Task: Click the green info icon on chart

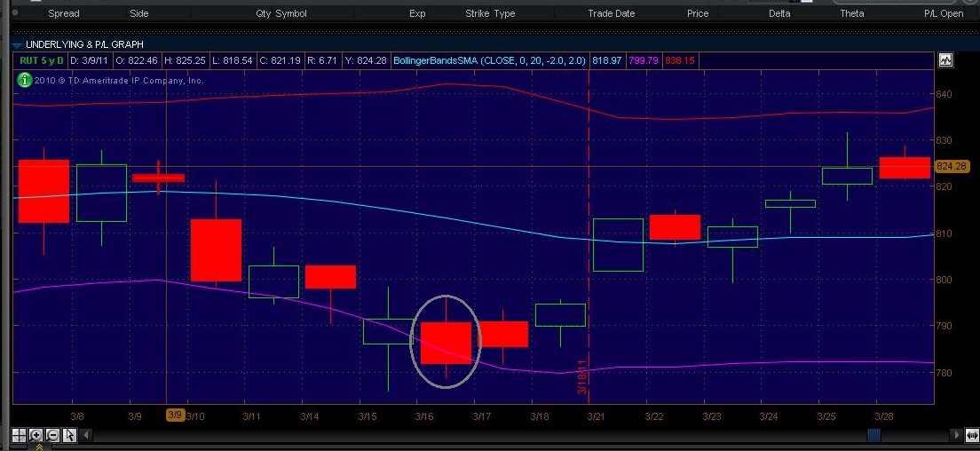Action: tap(25, 80)
